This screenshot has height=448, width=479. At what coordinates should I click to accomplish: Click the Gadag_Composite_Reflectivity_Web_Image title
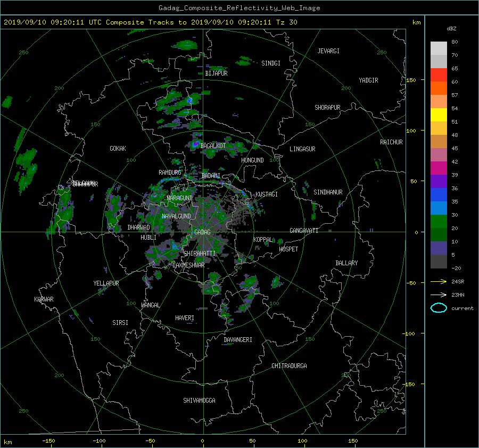coord(239,8)
